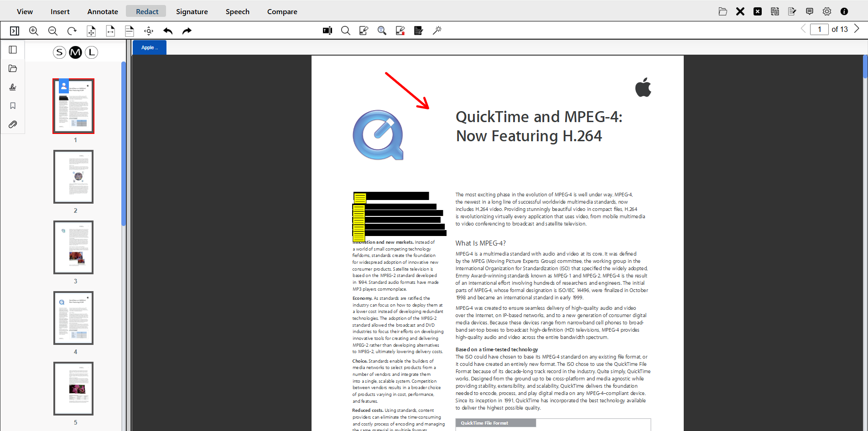
Task: Open the thumbnails panel sidebar icon
Action: (x=13, y=50)
